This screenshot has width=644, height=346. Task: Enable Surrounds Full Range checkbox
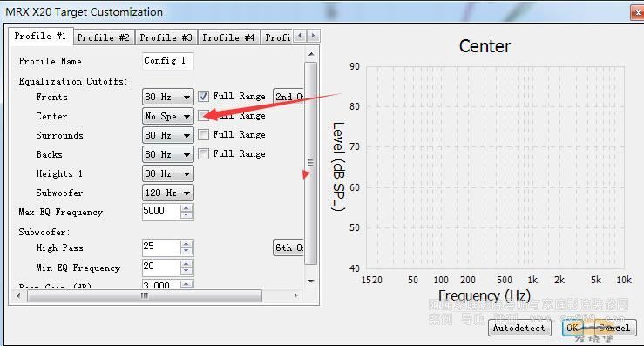[x=203, y=134]
